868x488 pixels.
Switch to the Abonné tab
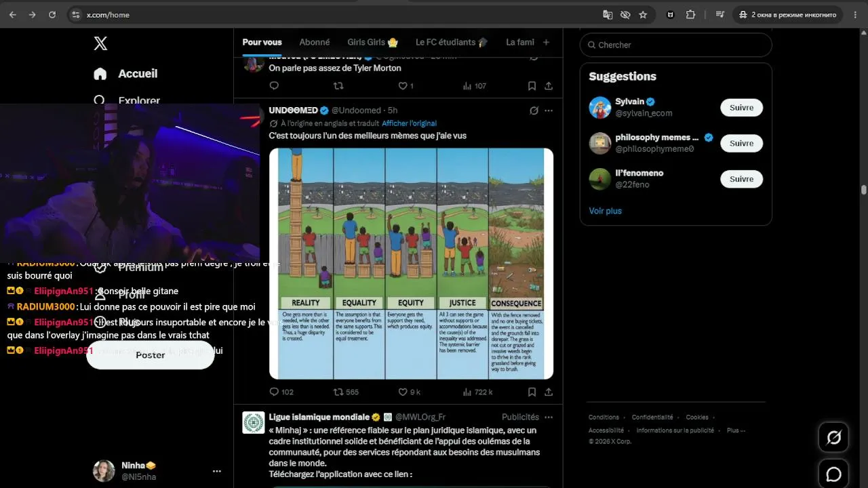[315, 42]
